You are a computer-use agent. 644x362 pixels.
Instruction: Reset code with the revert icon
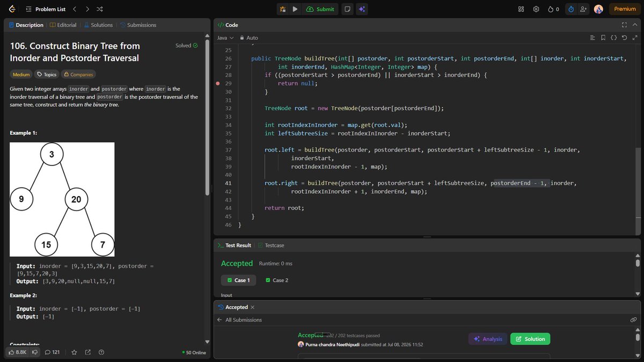624,38
